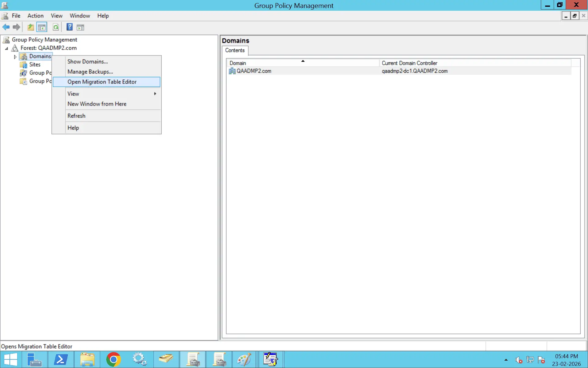This screenshot has width=588, height=368.
Task: Click the Back navigation arrow
Action: (x=6, y=27)
